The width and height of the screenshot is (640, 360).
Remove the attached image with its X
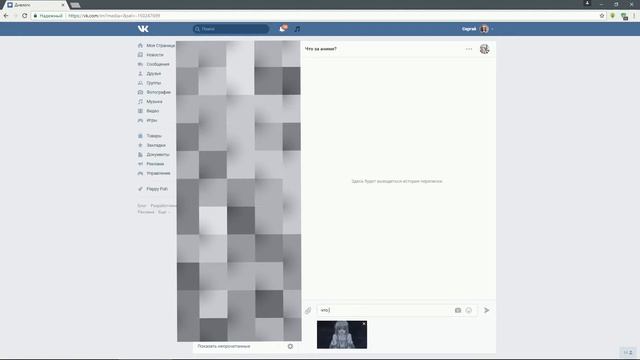pos(364,324)
